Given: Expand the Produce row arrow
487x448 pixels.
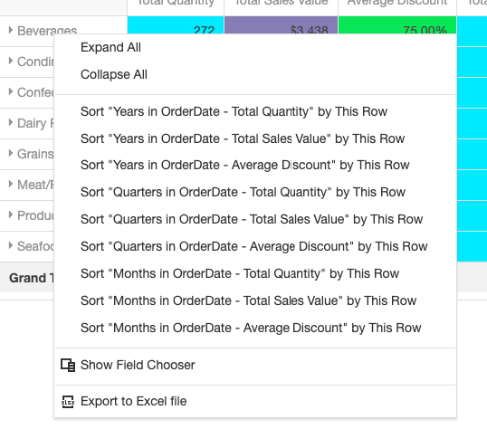Looking at the screenshot, I should pos(11,214).
